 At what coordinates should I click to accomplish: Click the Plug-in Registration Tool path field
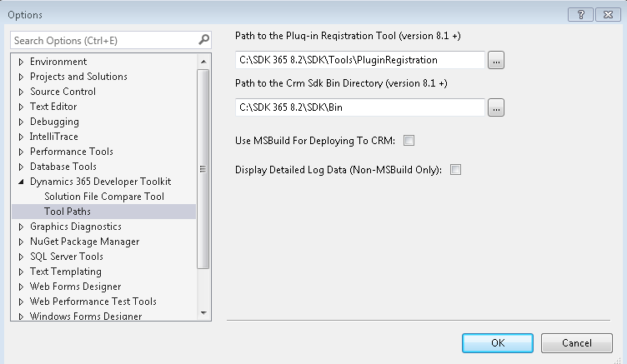pyautogui.click(x=360, y=60)
